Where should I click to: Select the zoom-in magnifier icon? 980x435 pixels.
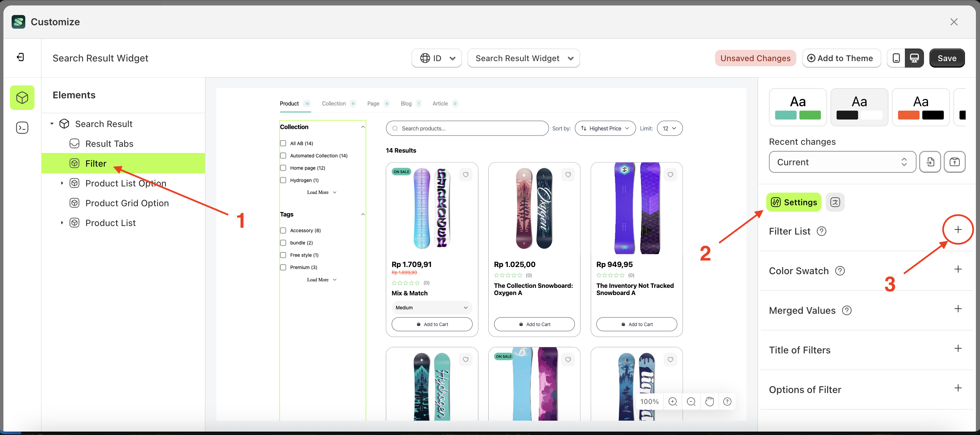[673, 401]
